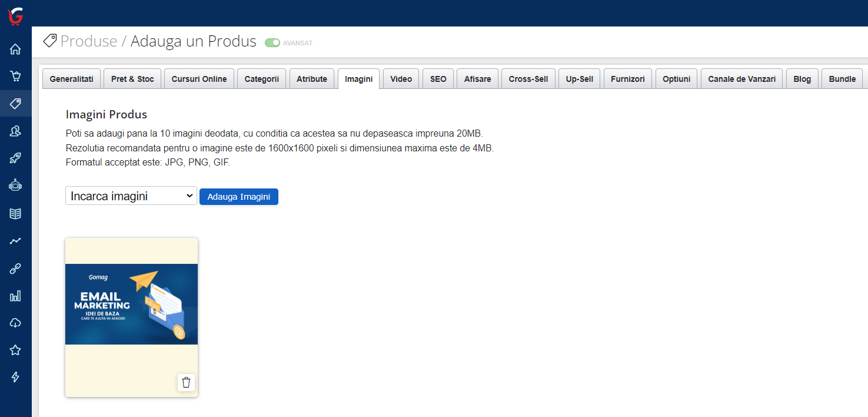The image size is (868, 417).
Task: Click the lightning quick actions icon
Action: click(x=15, y=377)
